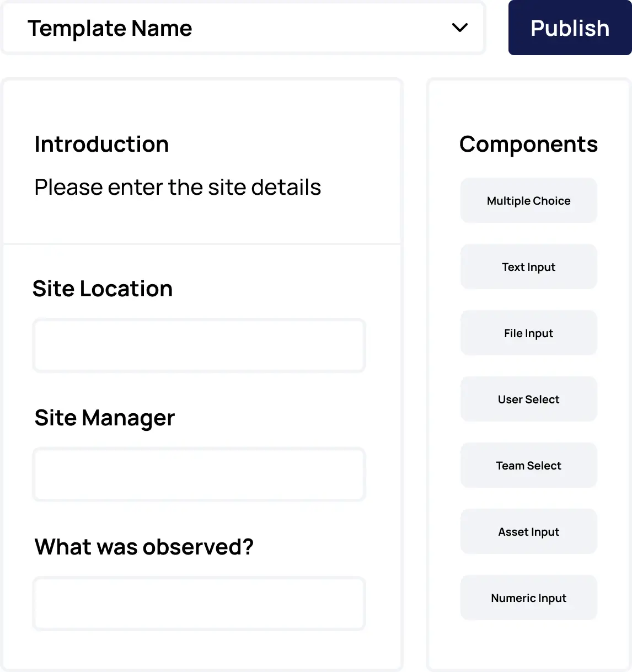
Task: Add the Text Input component
Action: tap(528, 266)
